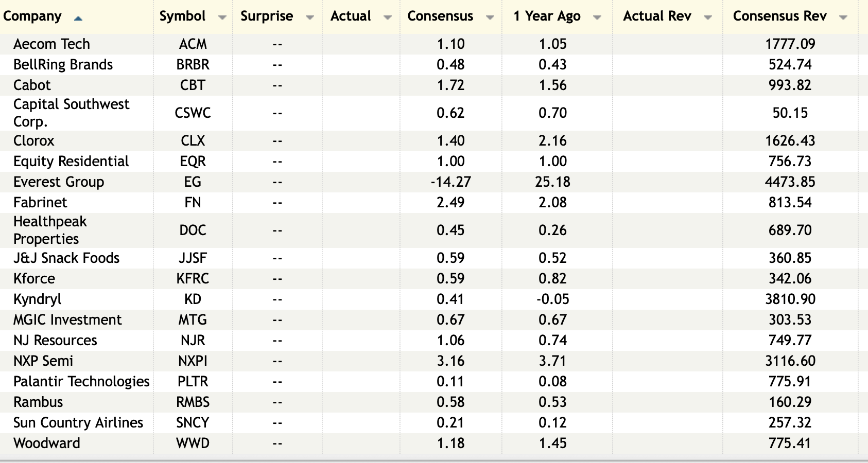
Task: Click the Consensus column sort arrow
Action: coord(490,17)
